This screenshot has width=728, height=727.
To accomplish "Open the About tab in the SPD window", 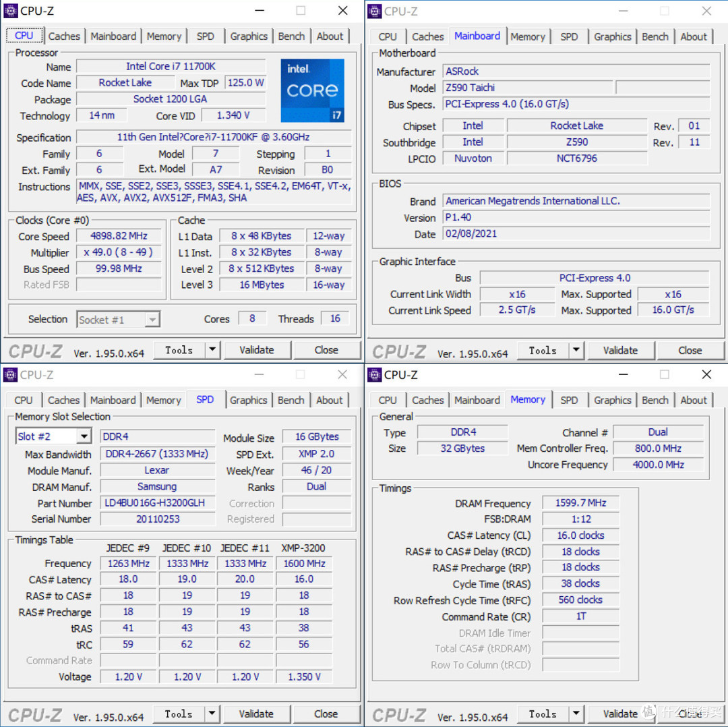I will pos(330,400).
